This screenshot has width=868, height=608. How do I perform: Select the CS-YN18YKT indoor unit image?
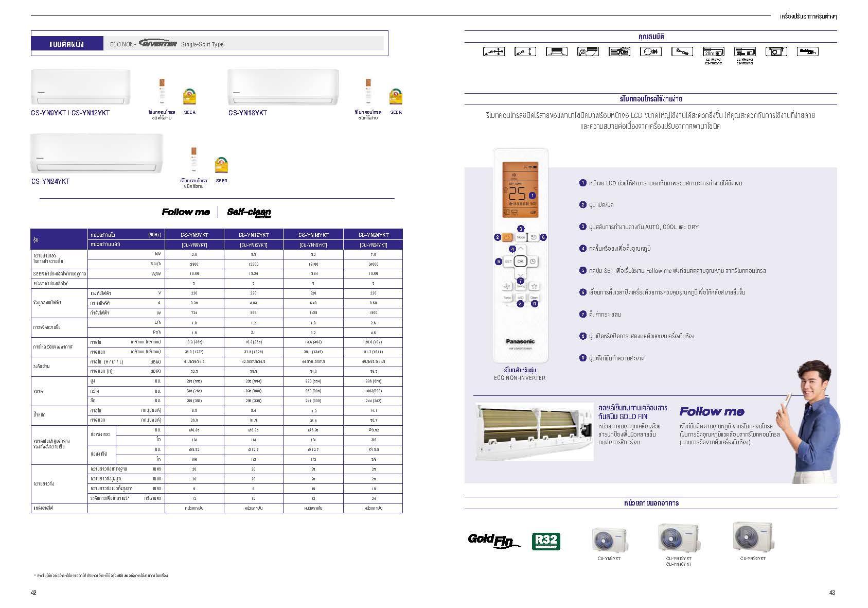click(283, 88)
